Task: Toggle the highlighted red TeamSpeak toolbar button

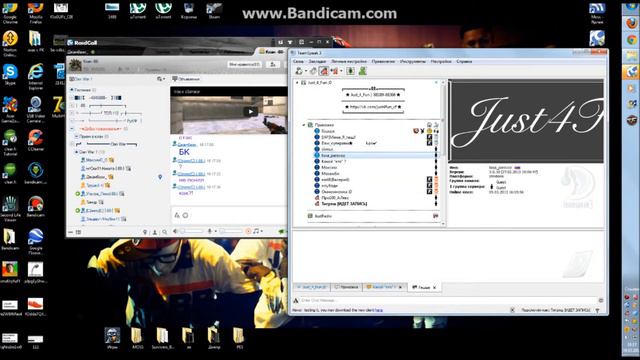Action: [x=324, y=71]
